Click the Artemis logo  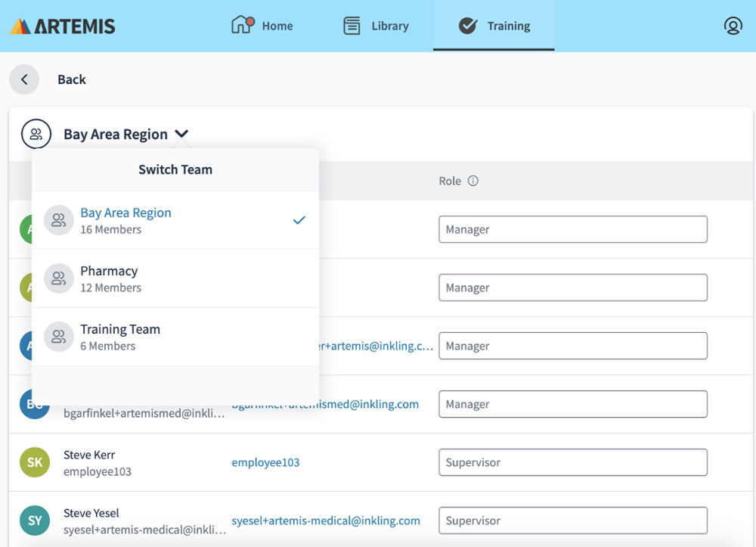pos(63,26)
